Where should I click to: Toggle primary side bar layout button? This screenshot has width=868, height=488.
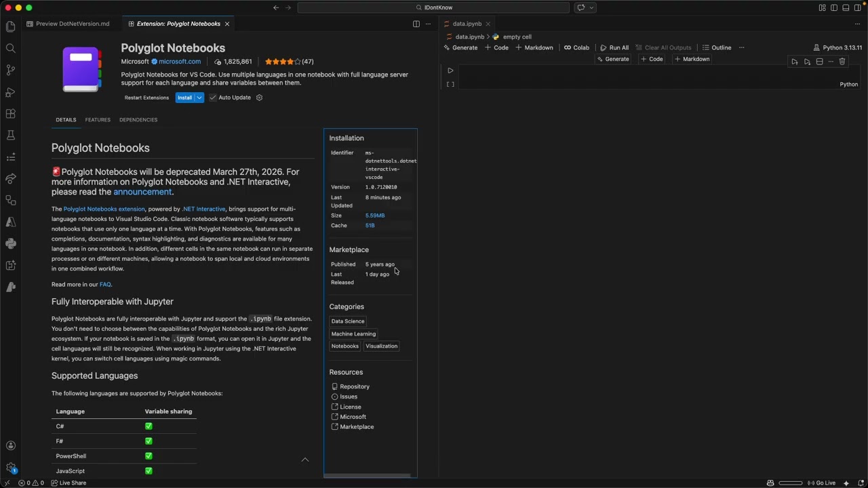point(834,7)
